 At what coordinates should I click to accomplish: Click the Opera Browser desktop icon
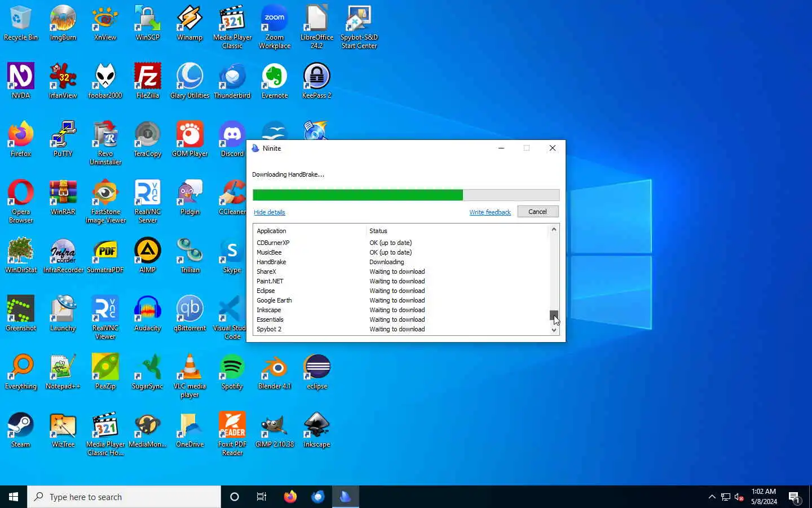(21, 202)
